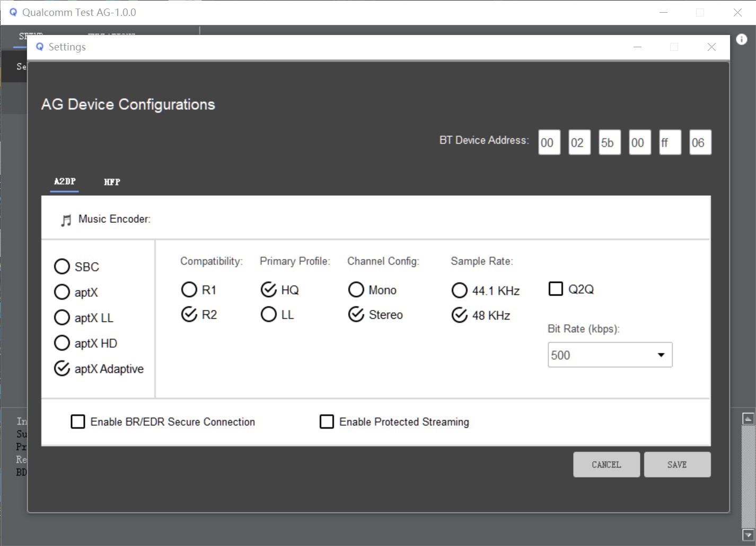
Task: Click the Sample Rate label
Action: coord(482,261)
